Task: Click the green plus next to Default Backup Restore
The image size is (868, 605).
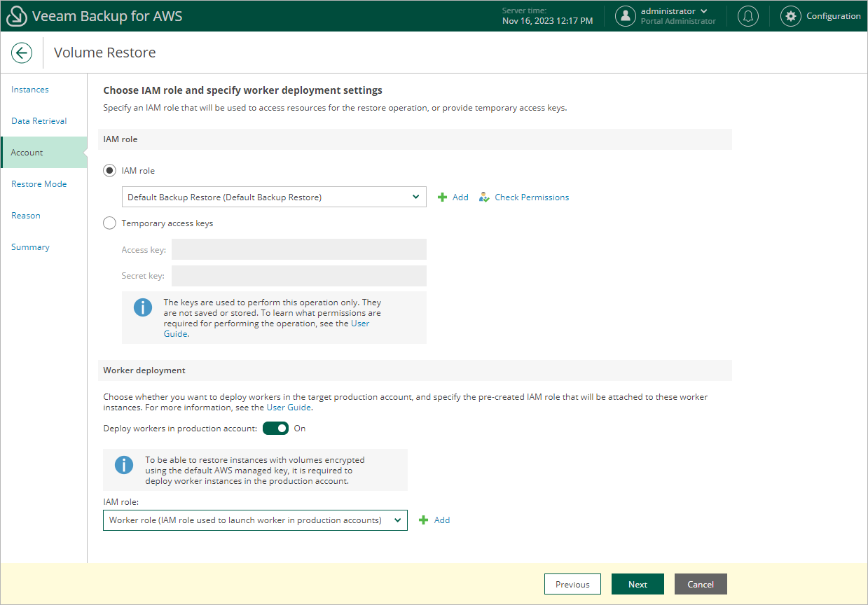Action: click(x=442, y=197)
